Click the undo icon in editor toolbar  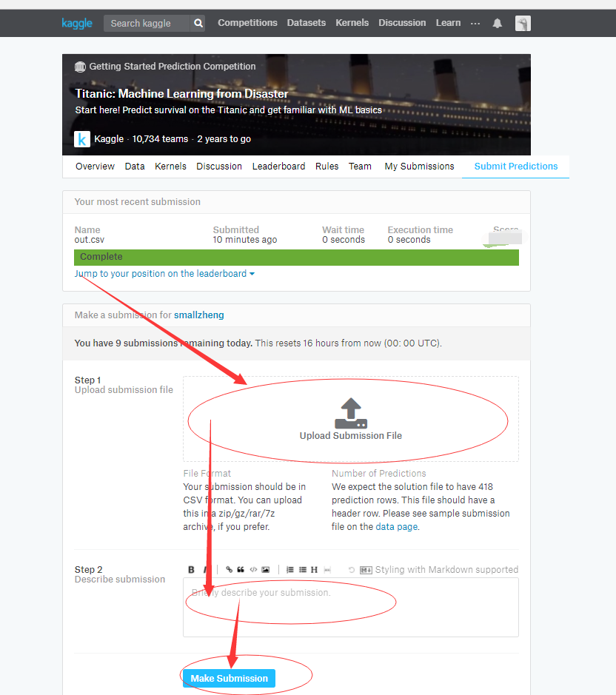pyautogui.click(x=351, y=570)
